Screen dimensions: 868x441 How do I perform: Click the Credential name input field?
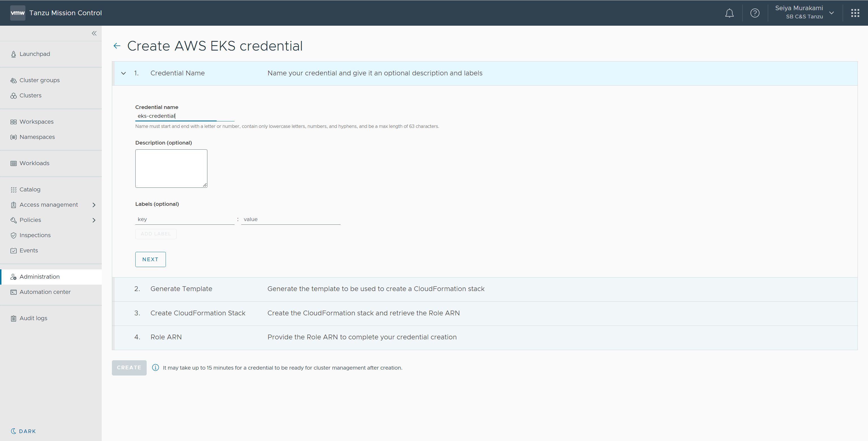[184, 116]
